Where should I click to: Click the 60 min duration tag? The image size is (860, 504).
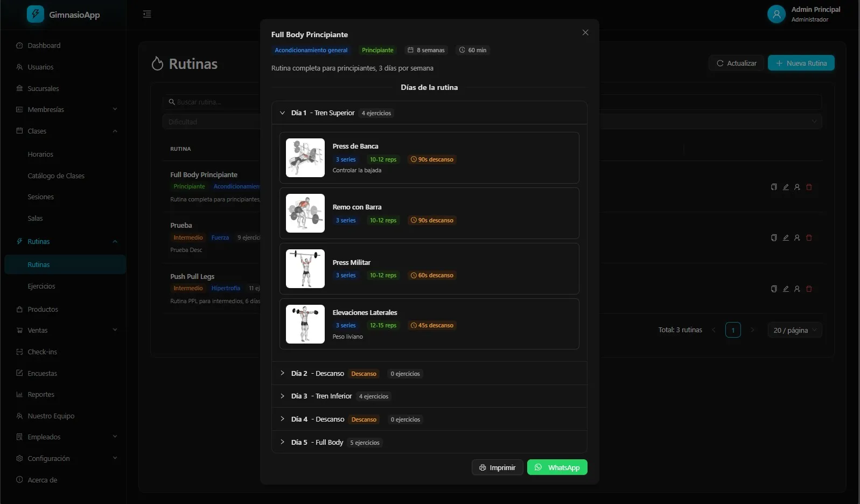pos(473,50)
